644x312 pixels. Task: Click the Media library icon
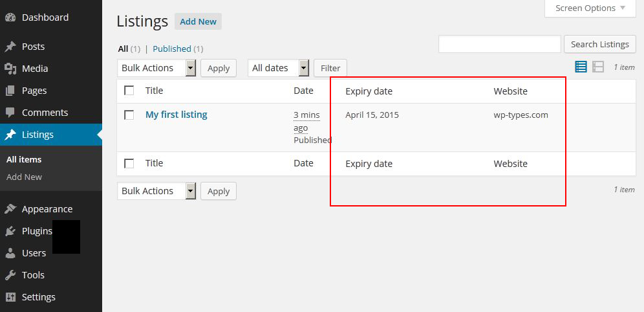pos(10,69)
